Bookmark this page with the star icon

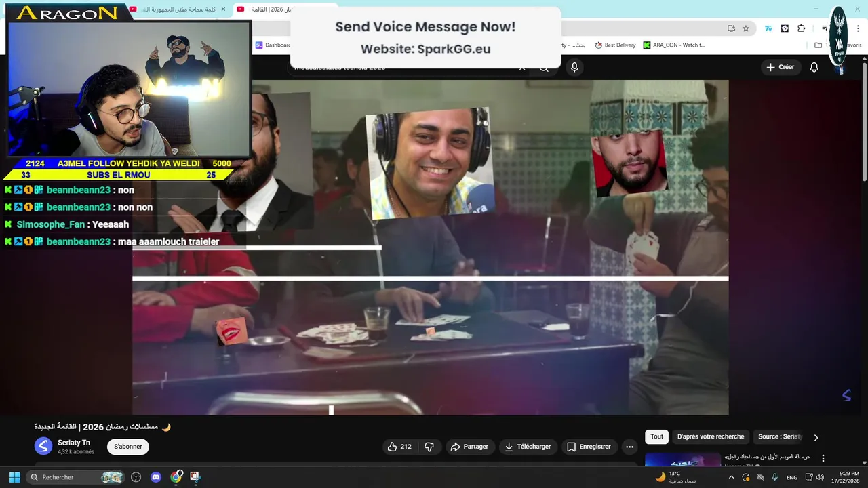(x=746, y=28)
